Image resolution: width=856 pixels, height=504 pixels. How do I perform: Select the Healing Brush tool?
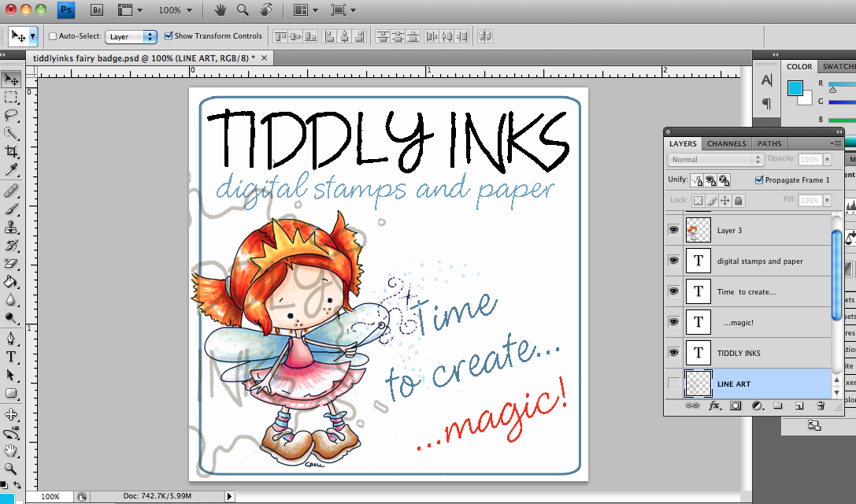click(x=11, y=191)
